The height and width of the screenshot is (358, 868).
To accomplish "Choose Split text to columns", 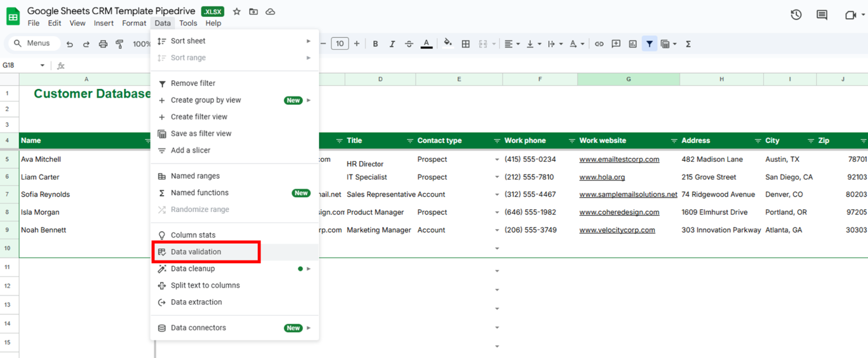I will coord(205,285).
